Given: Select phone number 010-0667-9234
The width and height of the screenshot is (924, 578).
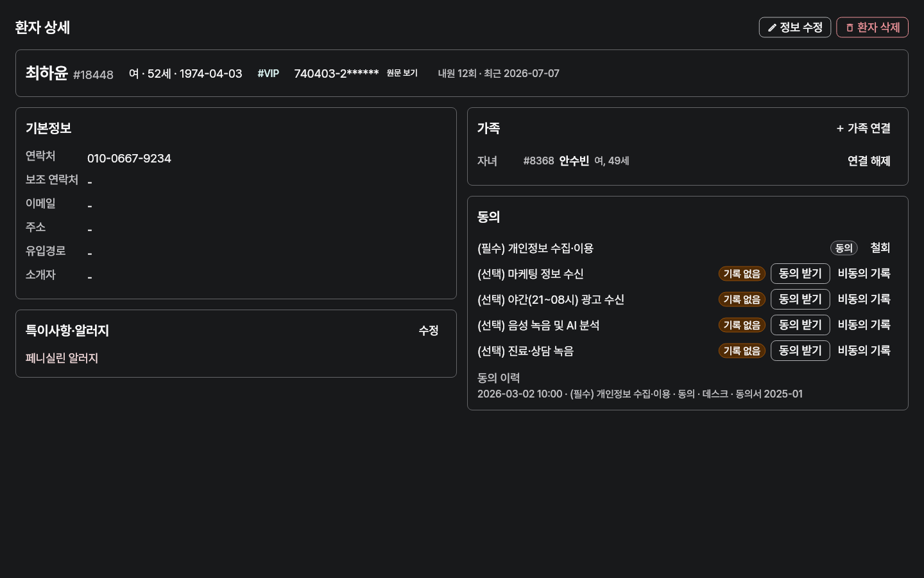Looking at the screenshot, I should [x=129, y=159].
